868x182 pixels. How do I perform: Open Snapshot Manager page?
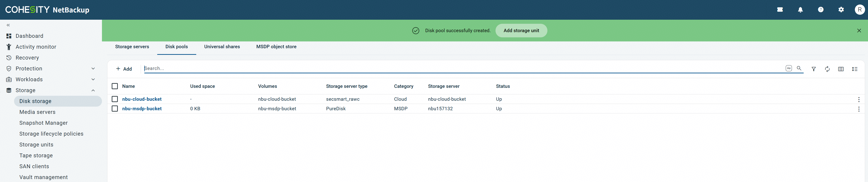[44, 123]
